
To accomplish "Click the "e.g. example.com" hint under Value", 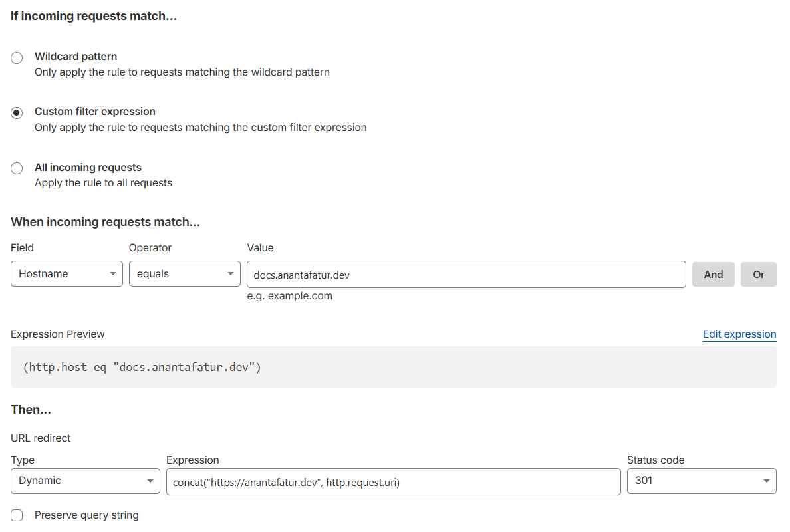I will (x=289, y=296).
